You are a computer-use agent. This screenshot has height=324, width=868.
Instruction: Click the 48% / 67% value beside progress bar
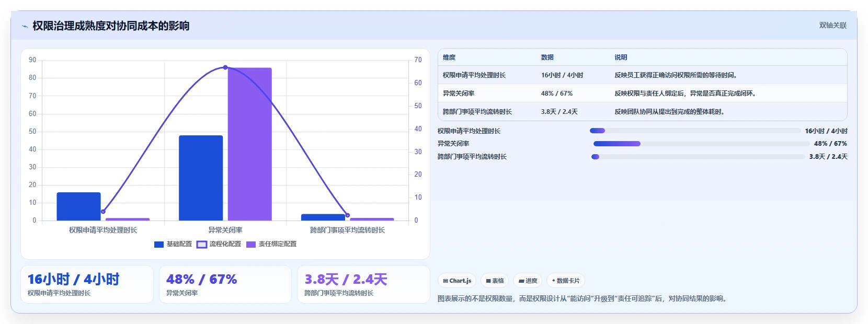pyautogui.click(x=830, y=144)
